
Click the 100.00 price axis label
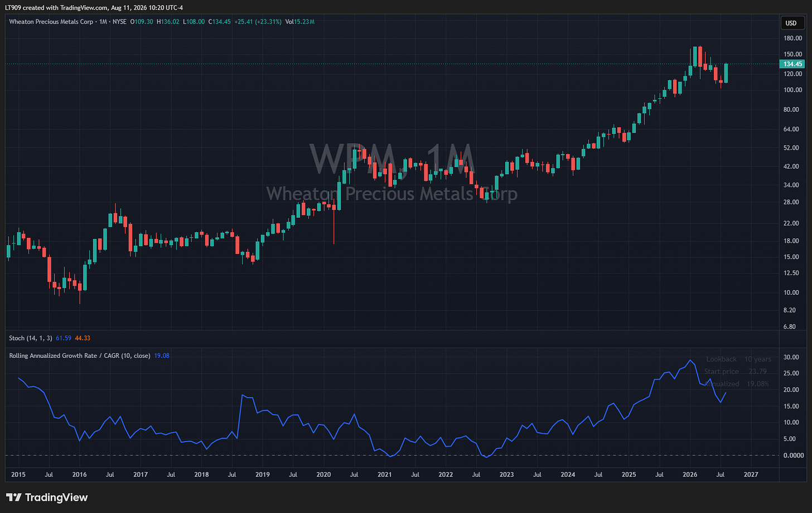click(x=792, y=90)
